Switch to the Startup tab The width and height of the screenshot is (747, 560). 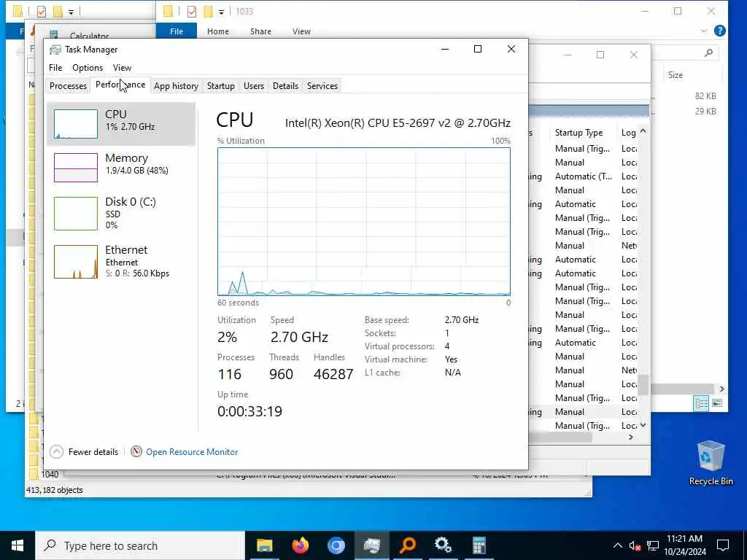tap(220, 86)
